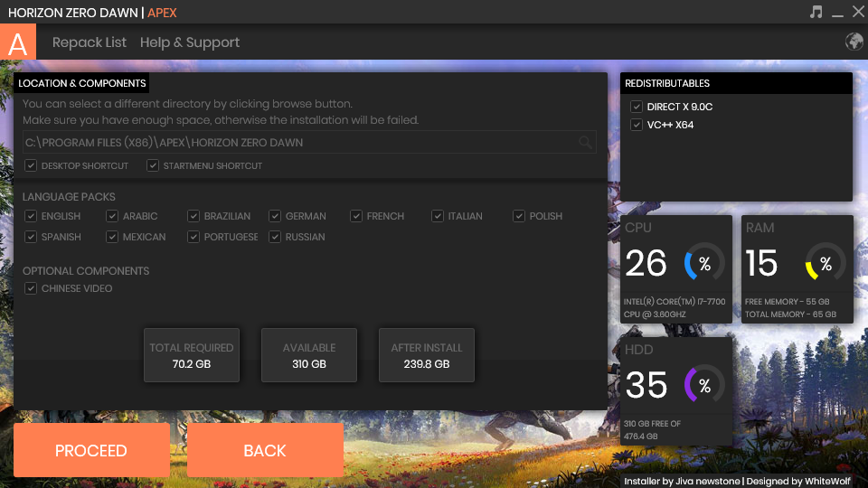This screenshot has width=868, height=488.
Task: Toggle the Russian language pack
Action: tap(275, 237)
